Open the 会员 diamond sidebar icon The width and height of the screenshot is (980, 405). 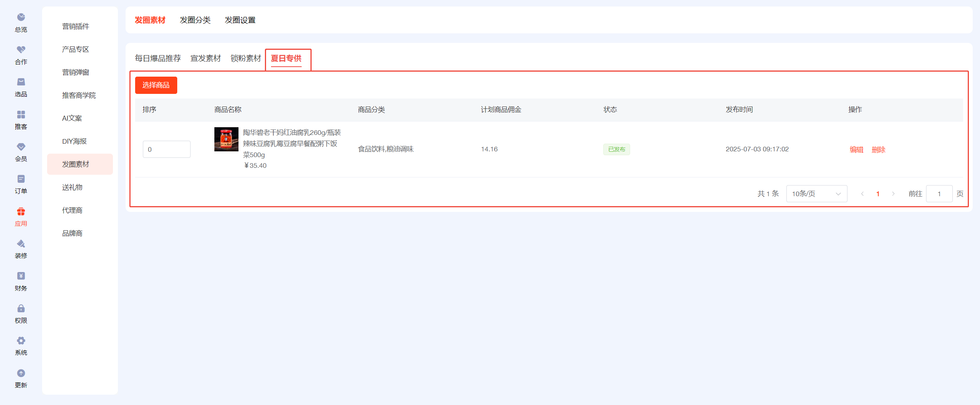(21, 147)
